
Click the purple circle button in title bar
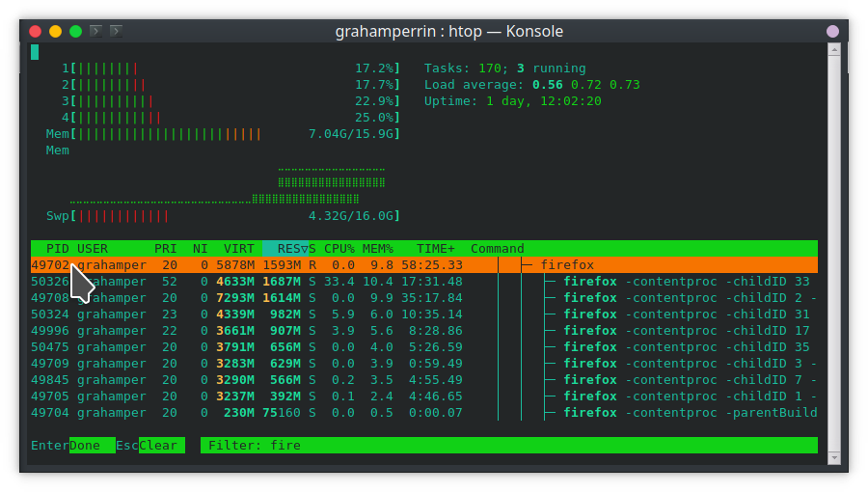click(832, 31)
